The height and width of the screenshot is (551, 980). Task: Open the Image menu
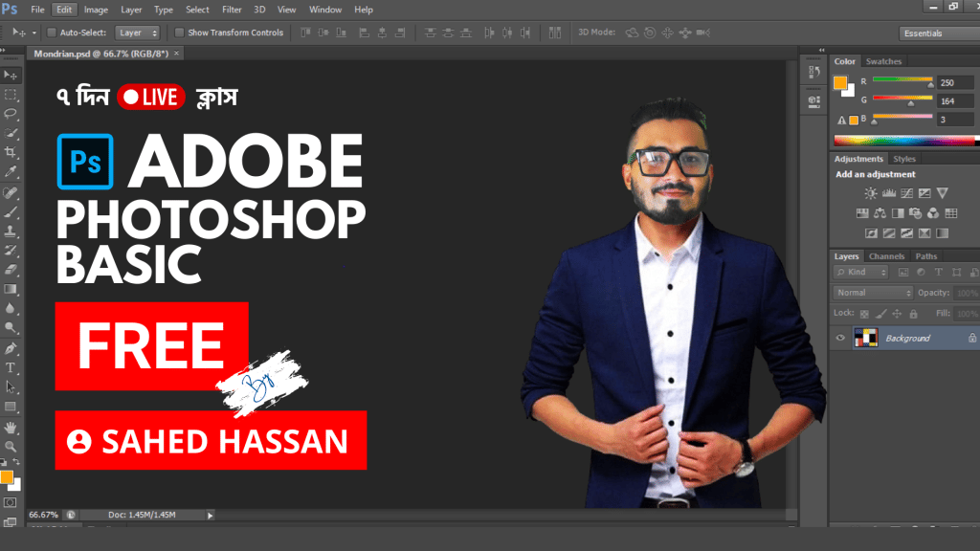click(97, 10)
